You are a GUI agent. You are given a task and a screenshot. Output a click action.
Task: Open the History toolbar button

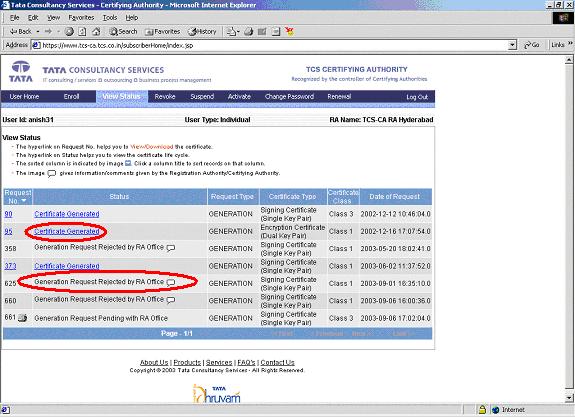coord(202,32)
